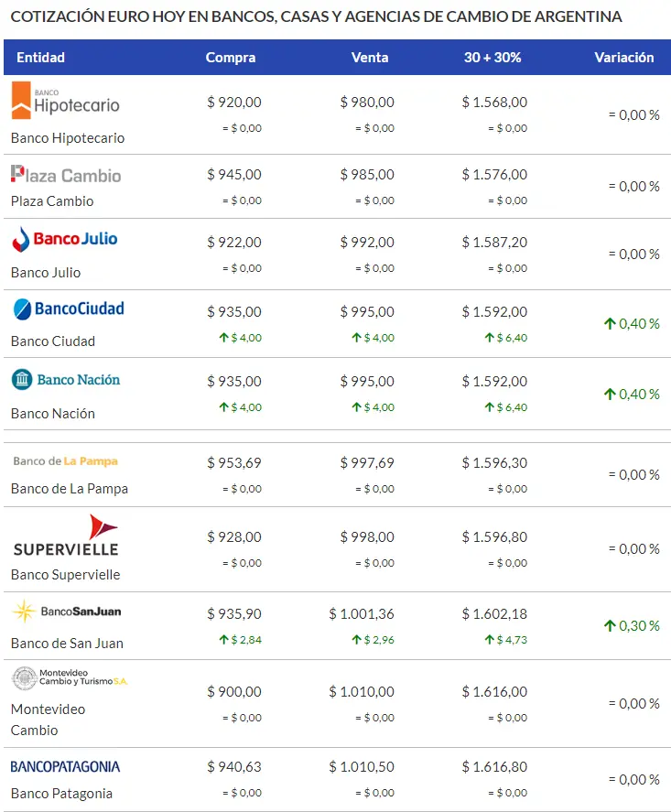Click the Supervielle logo
671x812 pixels.
66,536
